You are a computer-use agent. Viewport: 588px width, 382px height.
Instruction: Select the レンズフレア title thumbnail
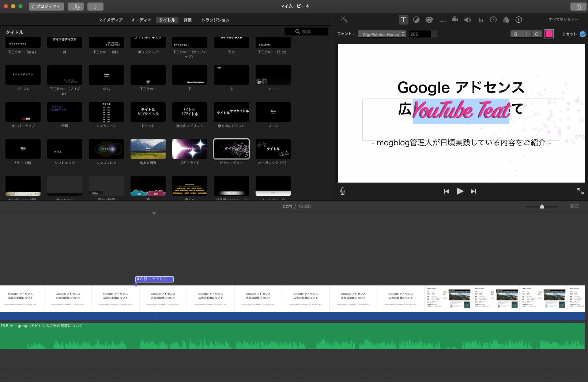click(x=106, y=149)
